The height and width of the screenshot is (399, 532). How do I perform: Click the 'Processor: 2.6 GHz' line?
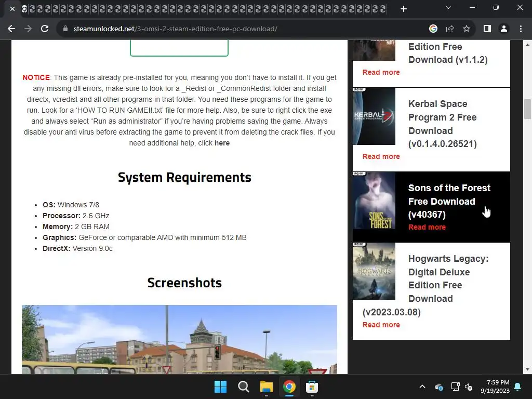tap(76, 216)
